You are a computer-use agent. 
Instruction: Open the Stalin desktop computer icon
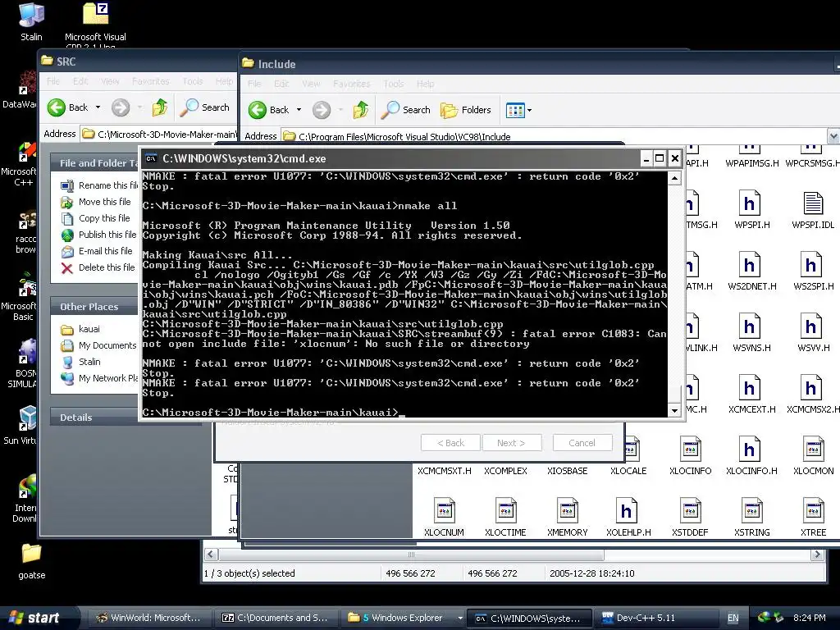[x=31, y=21]
